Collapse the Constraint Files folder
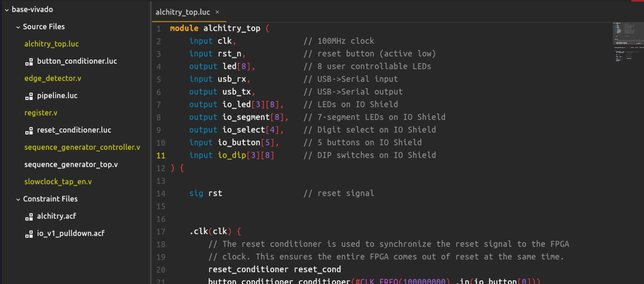 click(x=18, y=199)
